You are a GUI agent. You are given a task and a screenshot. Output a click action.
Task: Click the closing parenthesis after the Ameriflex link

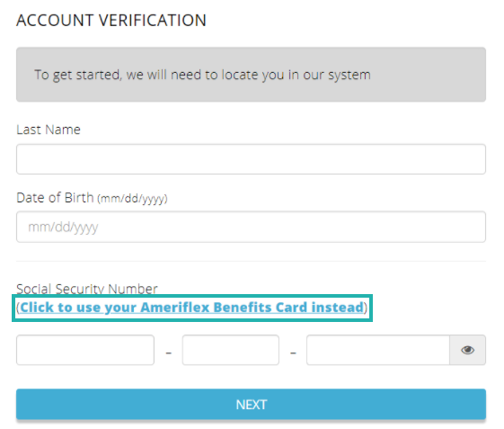[366, 308]
